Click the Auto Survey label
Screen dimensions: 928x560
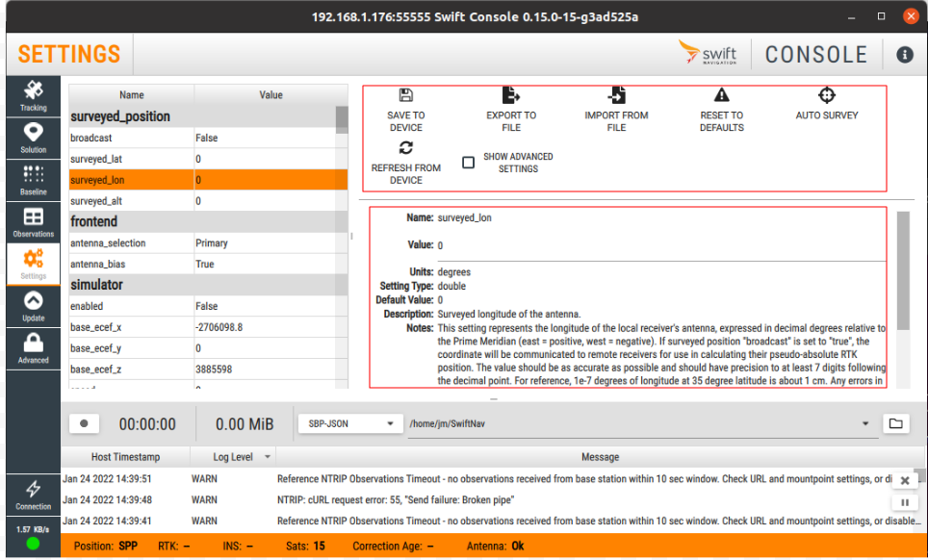click(826, 115)
